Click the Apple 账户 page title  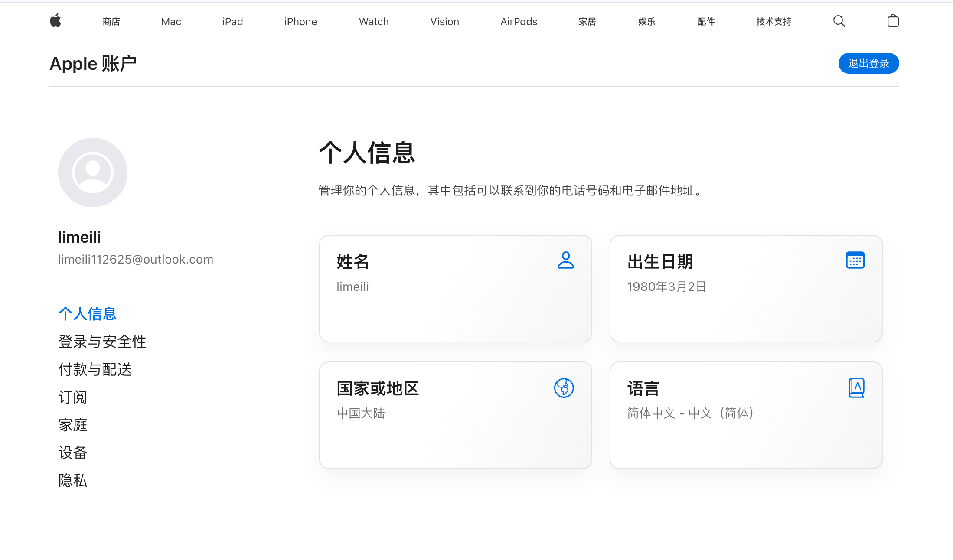click(x=93, y=64)
